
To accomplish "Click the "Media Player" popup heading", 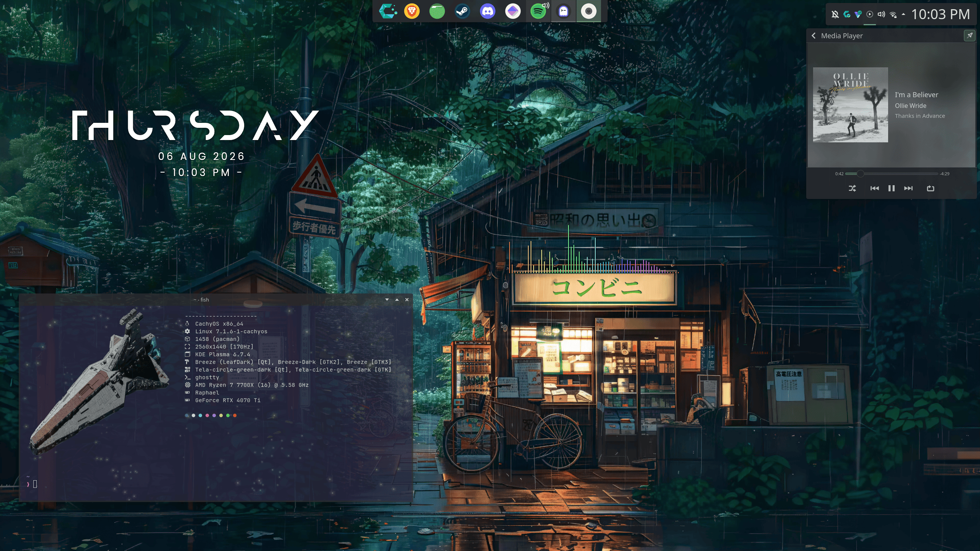I will click(842, 36).
